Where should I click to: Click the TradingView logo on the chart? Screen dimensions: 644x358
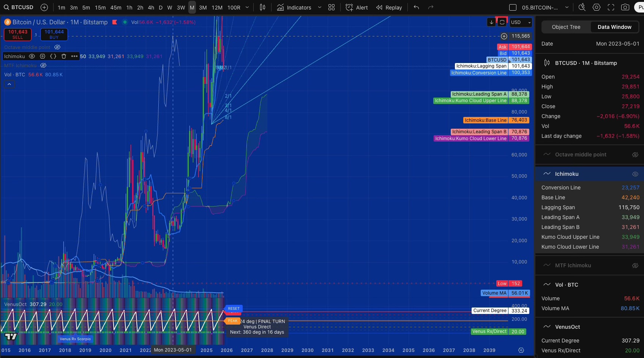(11, 336)
